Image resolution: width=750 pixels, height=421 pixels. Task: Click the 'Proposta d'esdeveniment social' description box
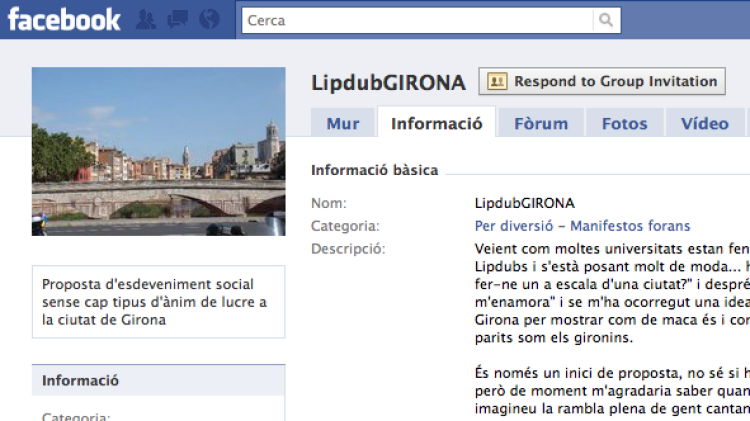(x=159, y=302)
